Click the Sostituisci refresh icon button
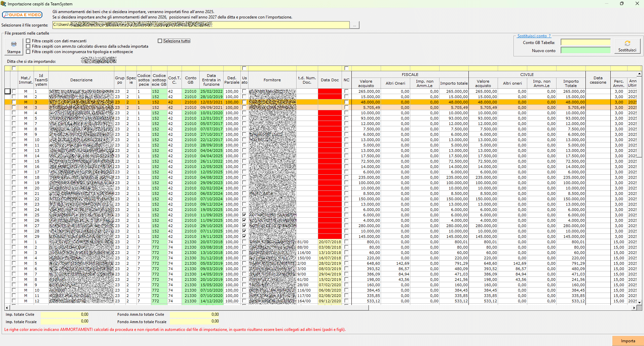The height and width of the screenshot is (346, 644). tap(627, 46)
